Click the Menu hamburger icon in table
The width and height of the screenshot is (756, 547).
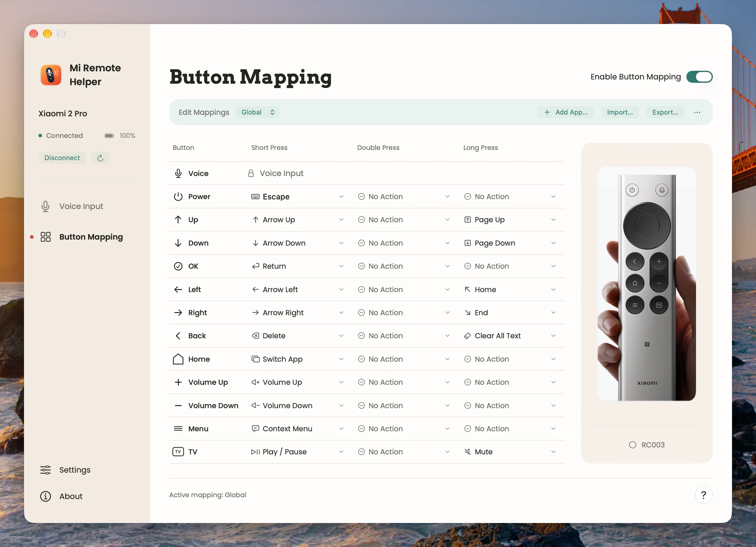pyautogui.click(x=178, y=429)
